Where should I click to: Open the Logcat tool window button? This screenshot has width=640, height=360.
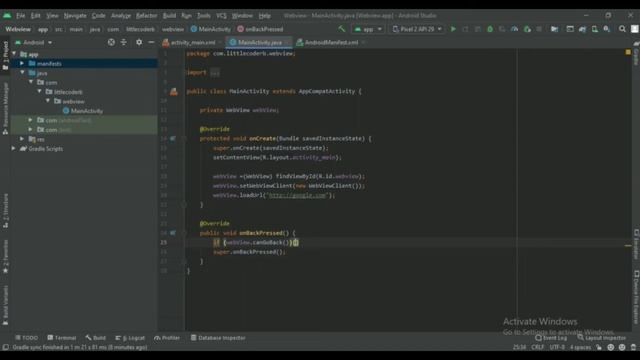pyautogui.click(x=130, y=338)
